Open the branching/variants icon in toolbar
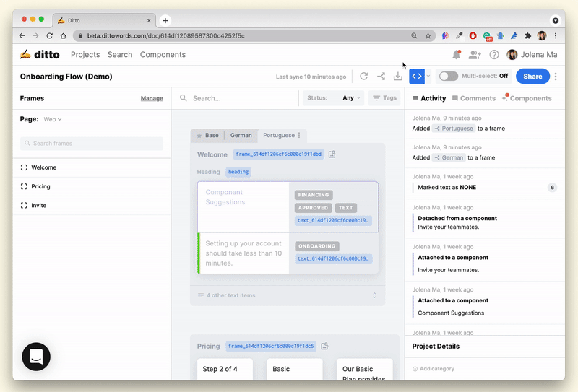The image size is (578, 392). [381, 77]
